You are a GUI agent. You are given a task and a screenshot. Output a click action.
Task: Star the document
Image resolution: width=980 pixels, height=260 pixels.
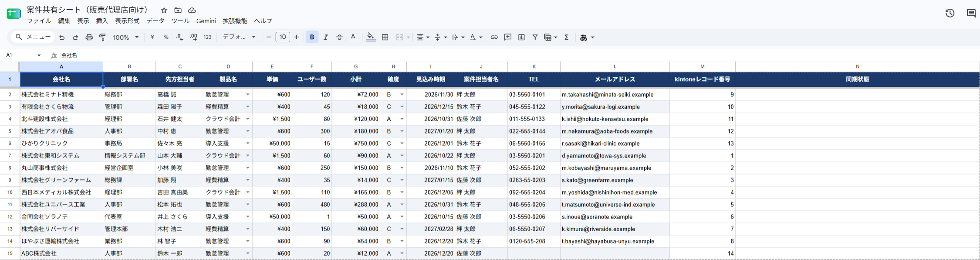coord(164,10)
